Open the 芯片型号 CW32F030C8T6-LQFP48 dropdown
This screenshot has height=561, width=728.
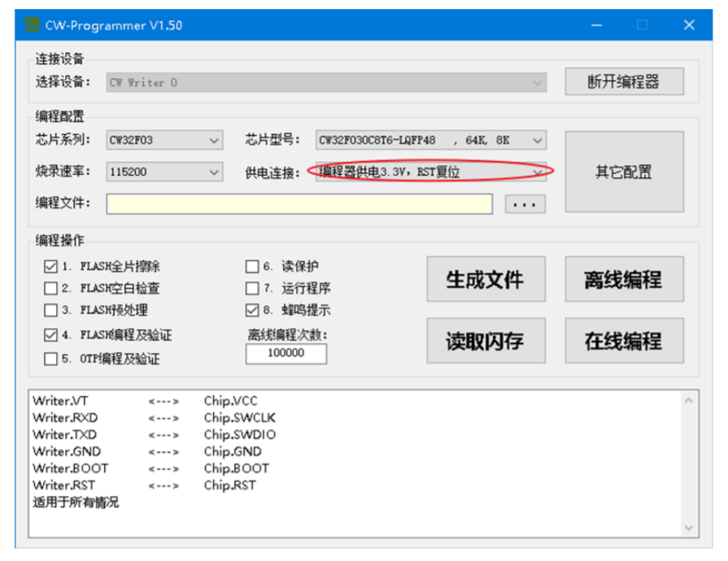click(431, 140)
